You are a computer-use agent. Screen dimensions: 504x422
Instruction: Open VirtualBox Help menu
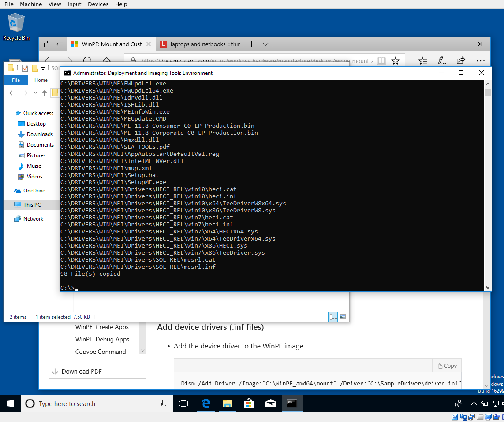tap(121, 4)
